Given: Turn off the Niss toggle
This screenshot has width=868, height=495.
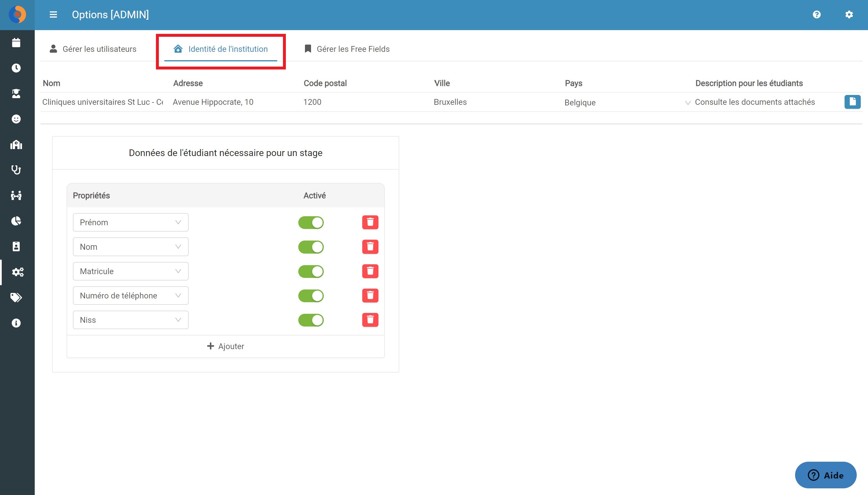Looking at the screenshot, I should (x=311, y=320).
